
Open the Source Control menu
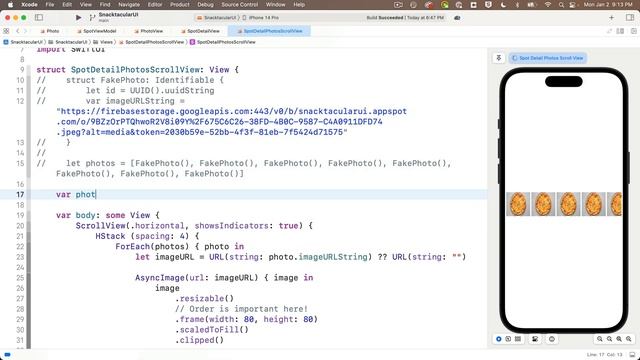point(240,4)
